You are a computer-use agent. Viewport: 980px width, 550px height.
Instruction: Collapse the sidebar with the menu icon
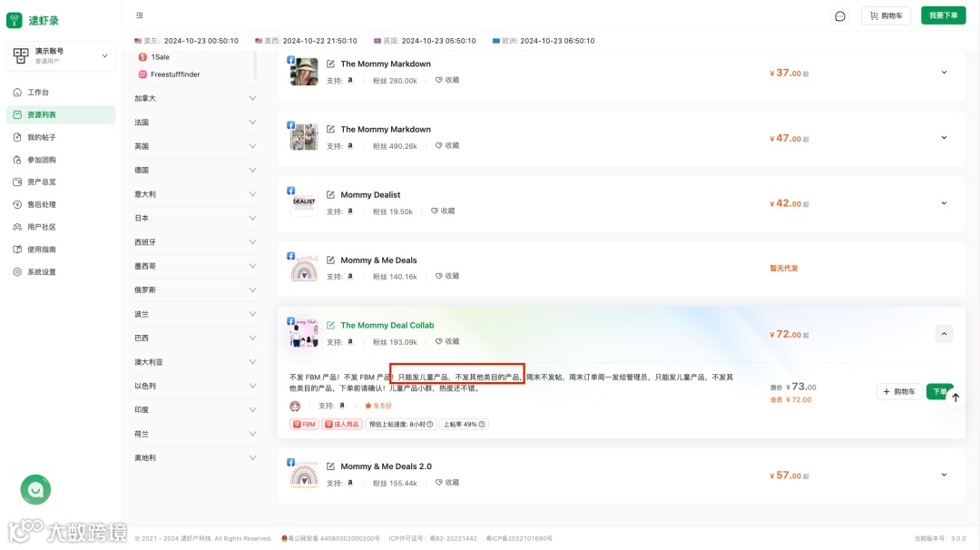[140, 15]
